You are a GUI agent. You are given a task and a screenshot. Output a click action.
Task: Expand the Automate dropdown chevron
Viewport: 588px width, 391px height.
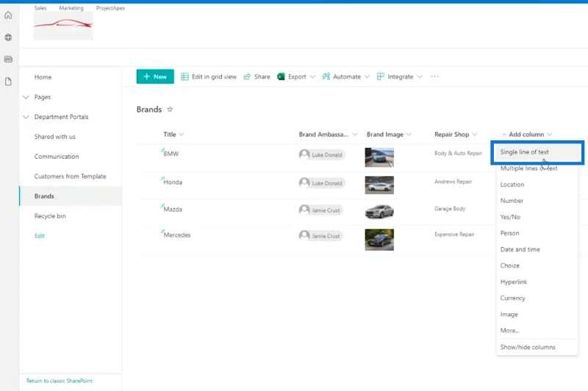tap(367, 76)
